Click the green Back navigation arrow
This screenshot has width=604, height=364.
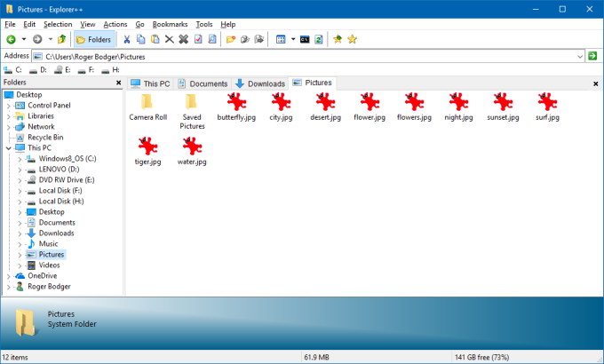point(11,39)
